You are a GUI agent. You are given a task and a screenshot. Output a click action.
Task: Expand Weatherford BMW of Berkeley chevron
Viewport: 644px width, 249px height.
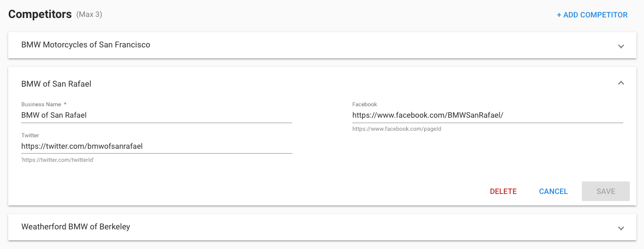pyautogui.click(x=621, y=228)
